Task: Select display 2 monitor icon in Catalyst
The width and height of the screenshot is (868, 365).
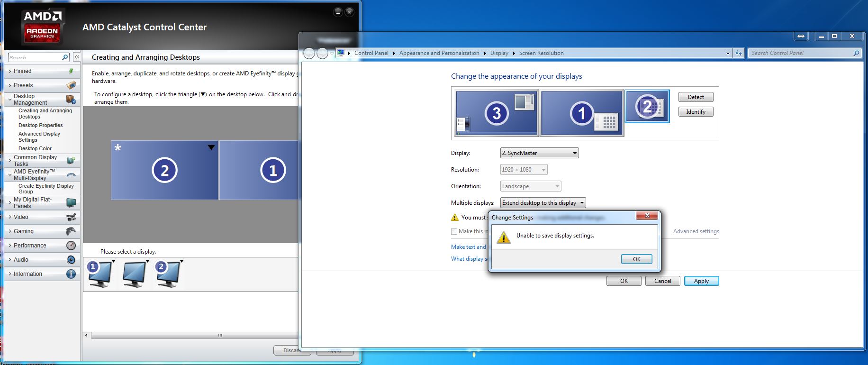Action: point(168,274)
